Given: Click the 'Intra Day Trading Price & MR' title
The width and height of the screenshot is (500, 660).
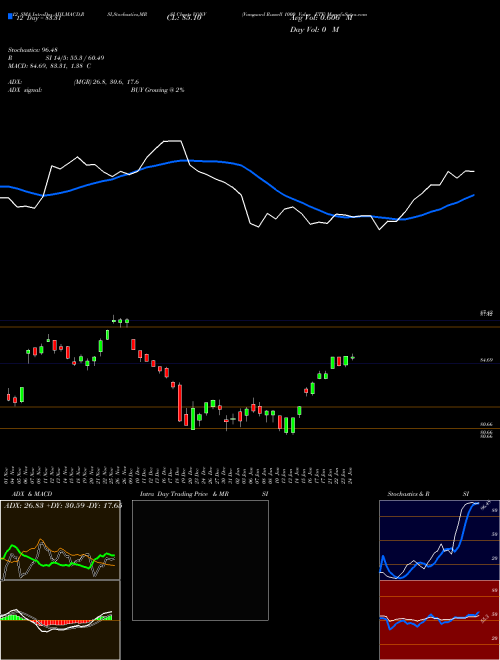Looking at the screenshot, I should tap(184, 494).
